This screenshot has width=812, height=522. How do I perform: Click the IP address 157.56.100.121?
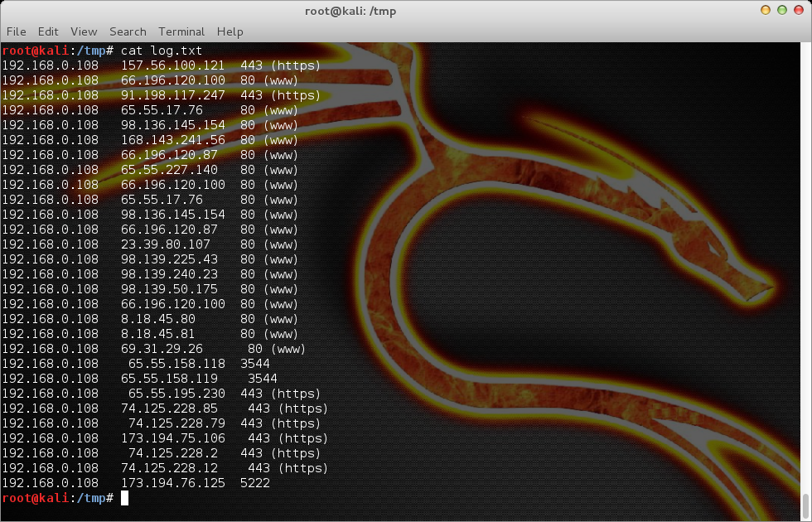(x=173, y=65)
